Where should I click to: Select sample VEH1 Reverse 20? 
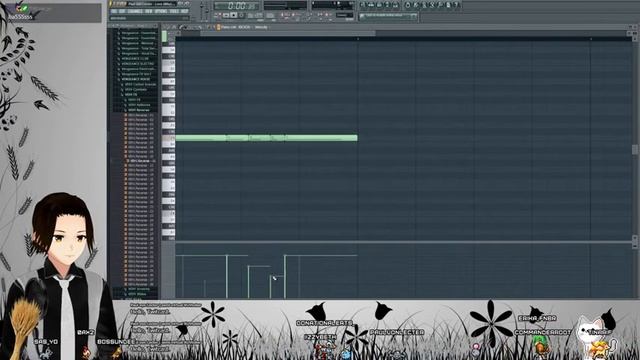tap(140, 202)
